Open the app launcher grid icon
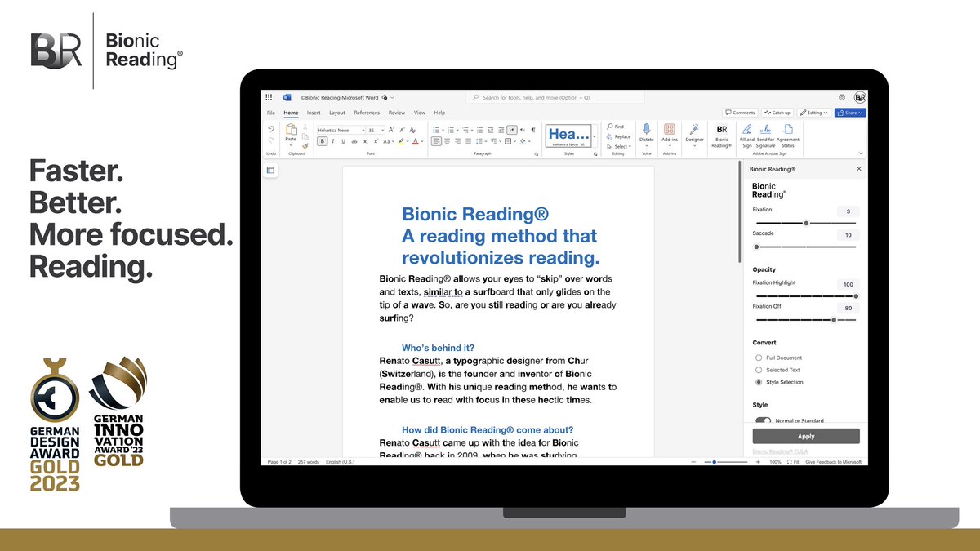Screen dimensions: 980x551 269,97
